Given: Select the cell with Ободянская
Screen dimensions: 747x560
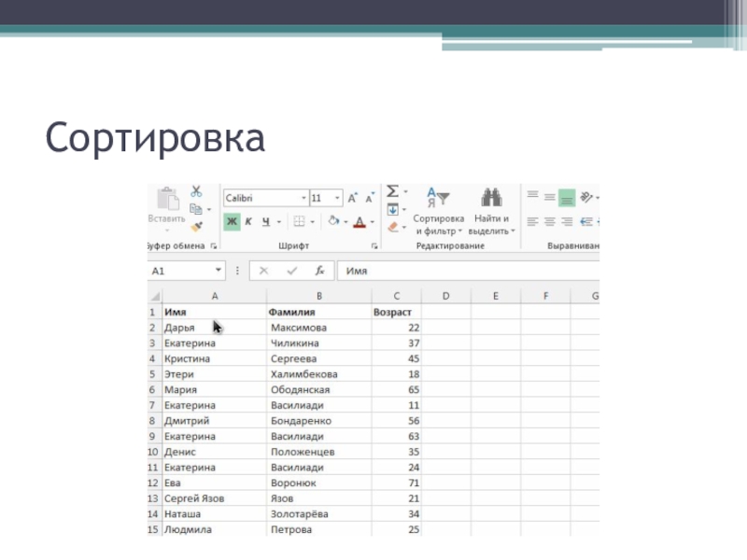Looking at the screenshot, I should [x=319, y=390].
